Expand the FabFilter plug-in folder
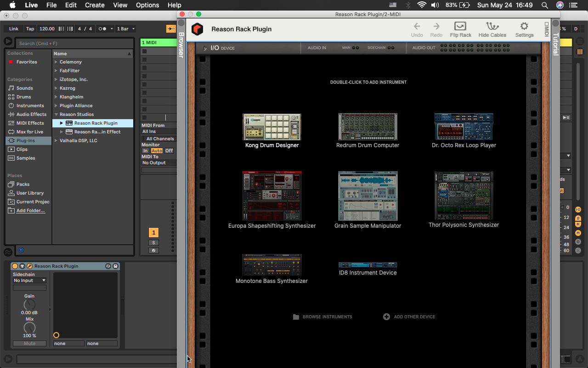The width and height of the screenshot is (588, 368). [56, 71]
